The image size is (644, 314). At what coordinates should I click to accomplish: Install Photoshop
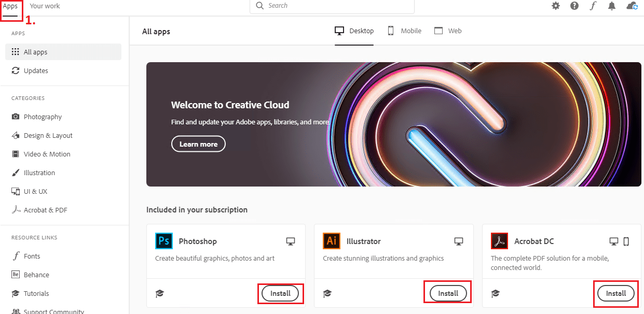click(280, 293)
